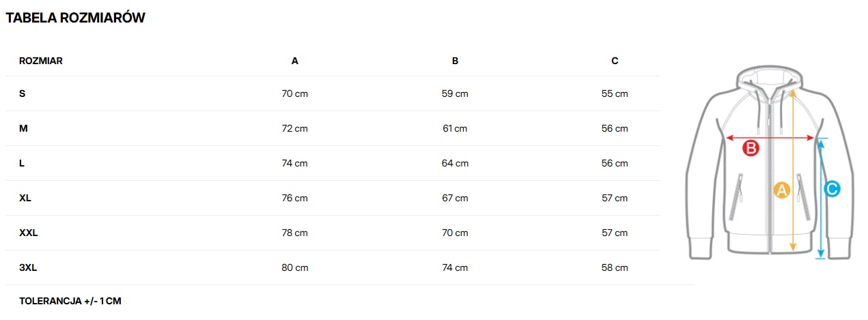Click the blue C circle marker

(x=832, y=190)
